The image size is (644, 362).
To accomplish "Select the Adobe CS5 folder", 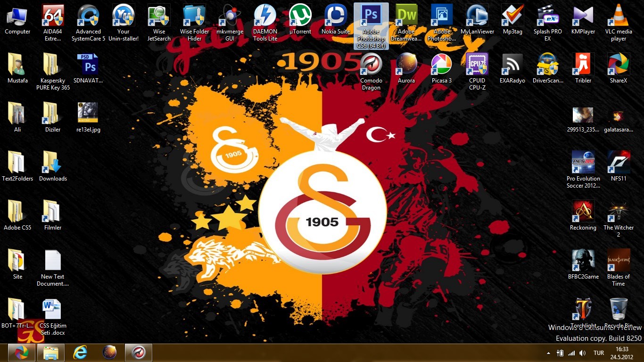I will (17, 216).
